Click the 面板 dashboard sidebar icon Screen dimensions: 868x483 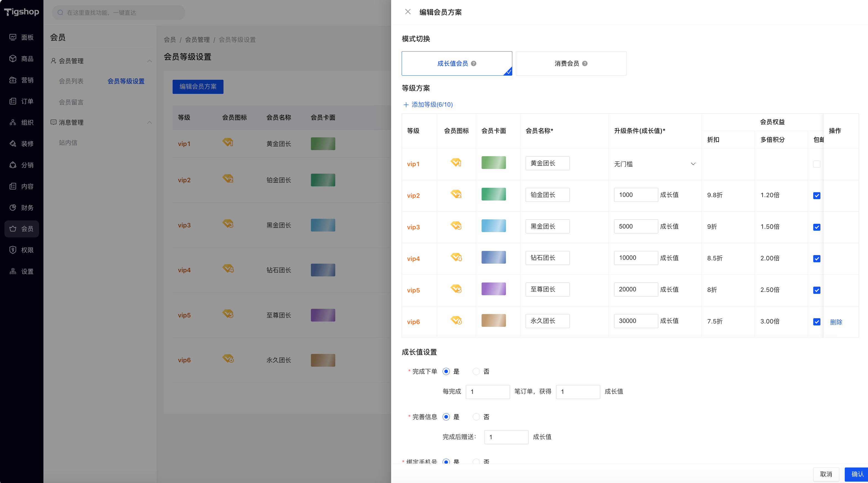[x=13, y=37]
